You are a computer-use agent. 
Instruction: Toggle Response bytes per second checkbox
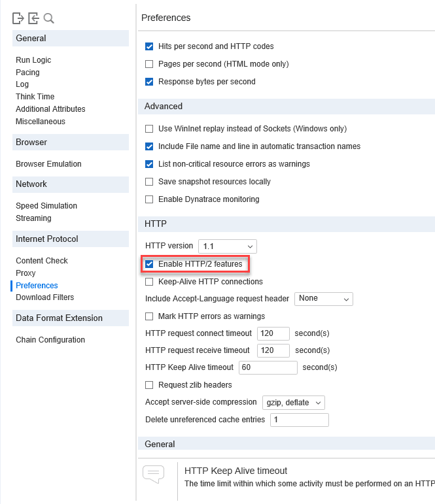(x=149, y=82)
